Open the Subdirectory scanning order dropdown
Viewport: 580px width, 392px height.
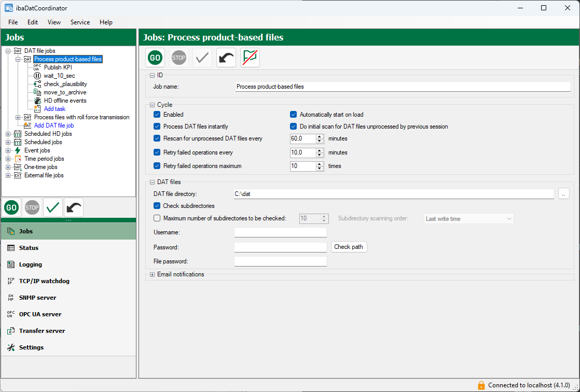pyautogui.click(x=468, y=219)
